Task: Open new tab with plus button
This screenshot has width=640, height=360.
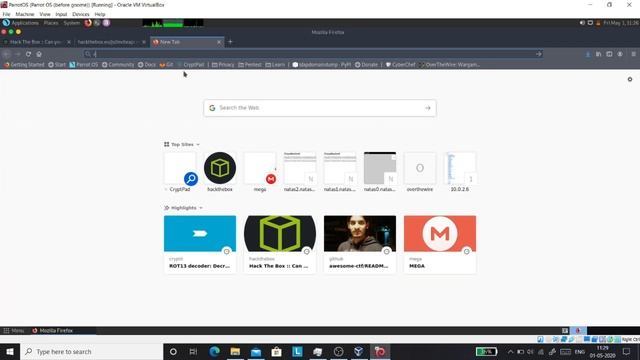Action: click(230, 42)
